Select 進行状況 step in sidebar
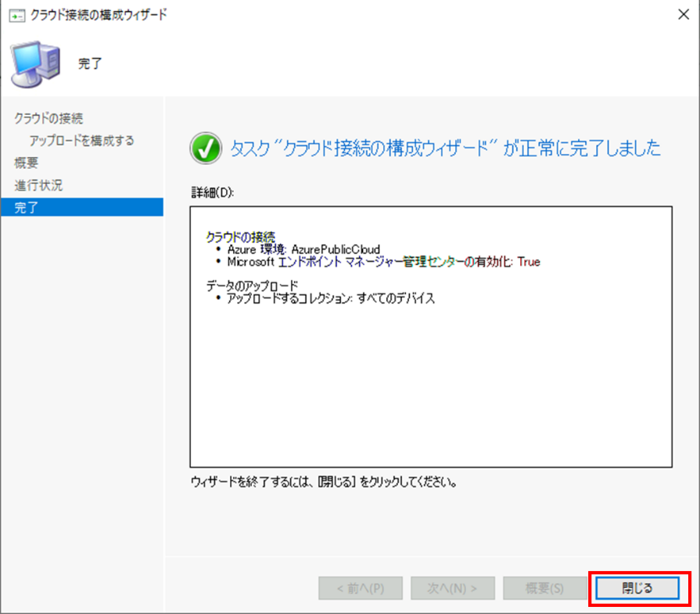Image resolution: width=700 pixels, height=614 pixels. click(38, 185)
